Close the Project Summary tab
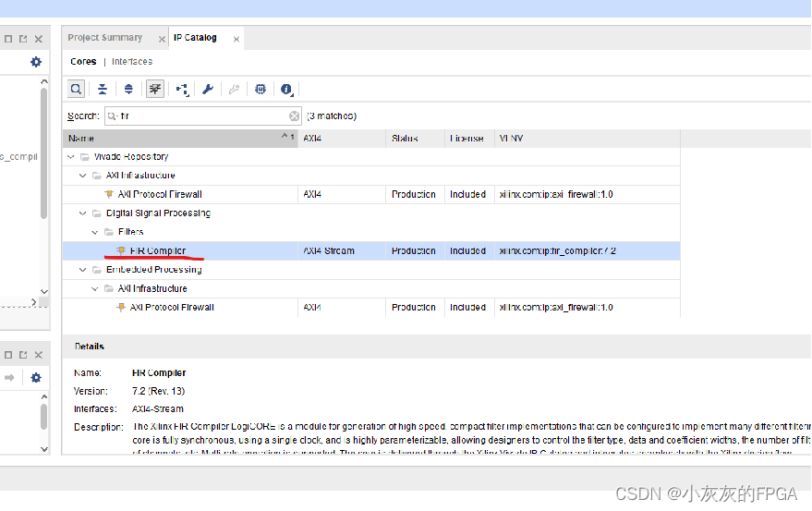 162,40
